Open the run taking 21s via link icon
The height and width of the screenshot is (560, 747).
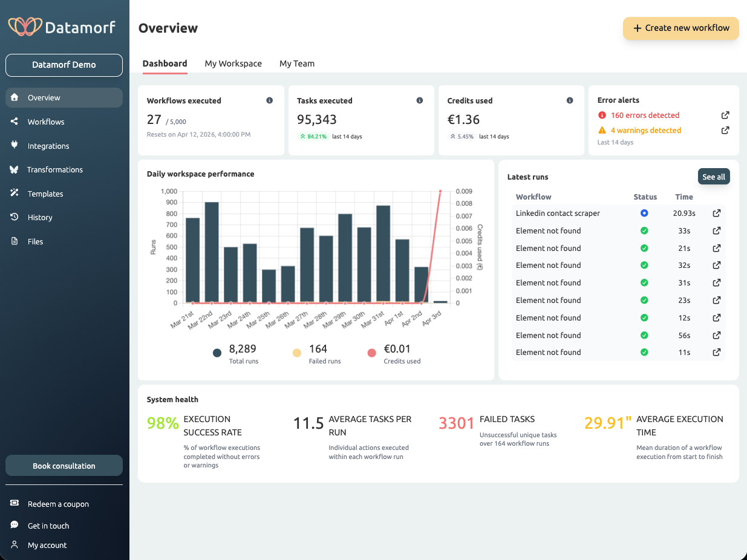click(x=717, y=248)
